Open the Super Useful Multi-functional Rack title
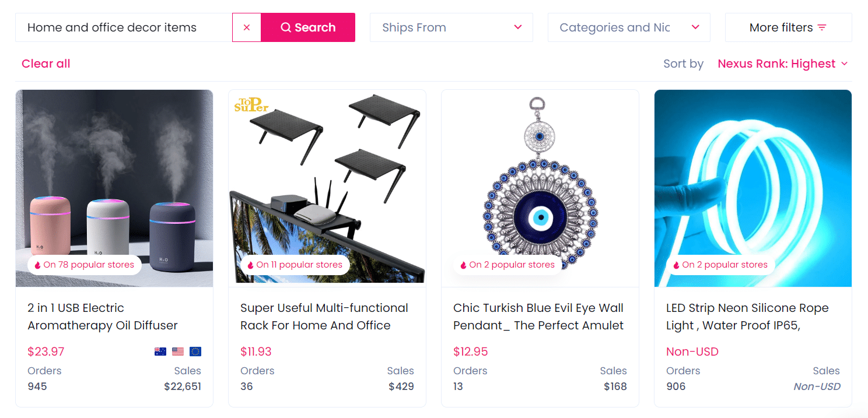 tap(324, 317)
